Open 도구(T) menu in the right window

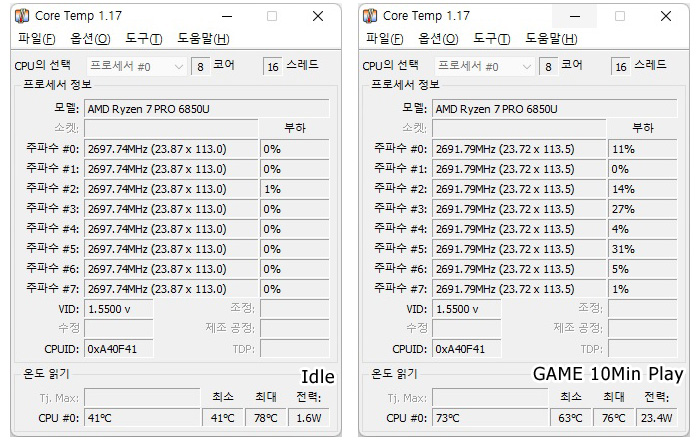[492, 39]
